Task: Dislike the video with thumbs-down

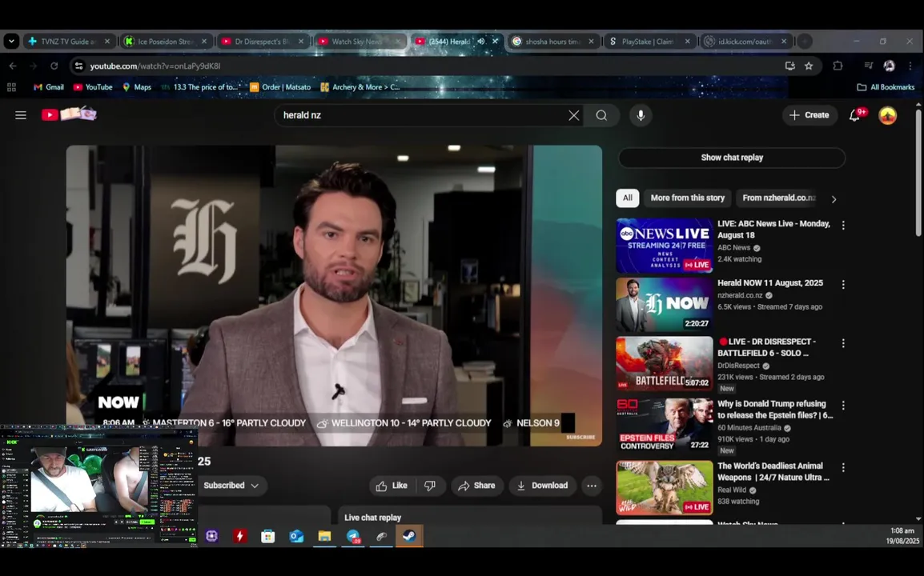Action: point(430,486)
